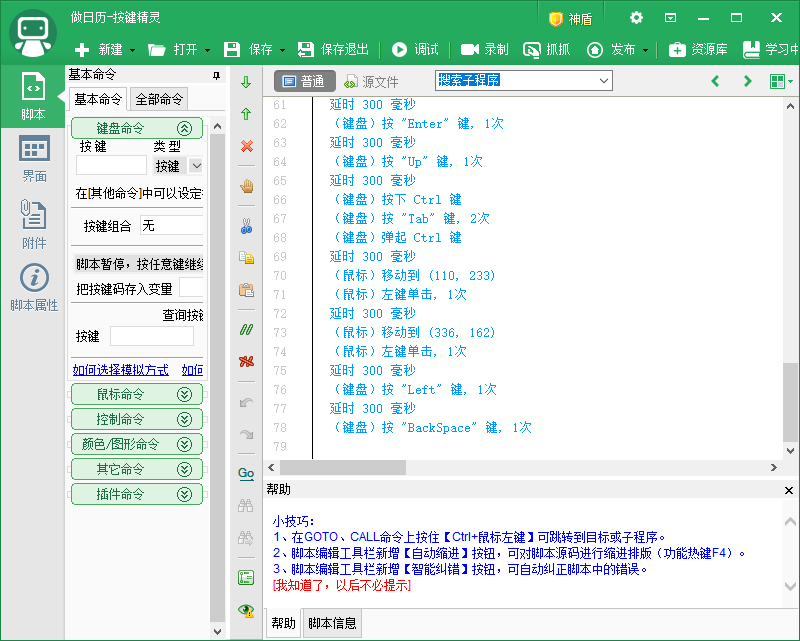
Task: Close the 帮助 help panel
Action: [x=788, y=490]
